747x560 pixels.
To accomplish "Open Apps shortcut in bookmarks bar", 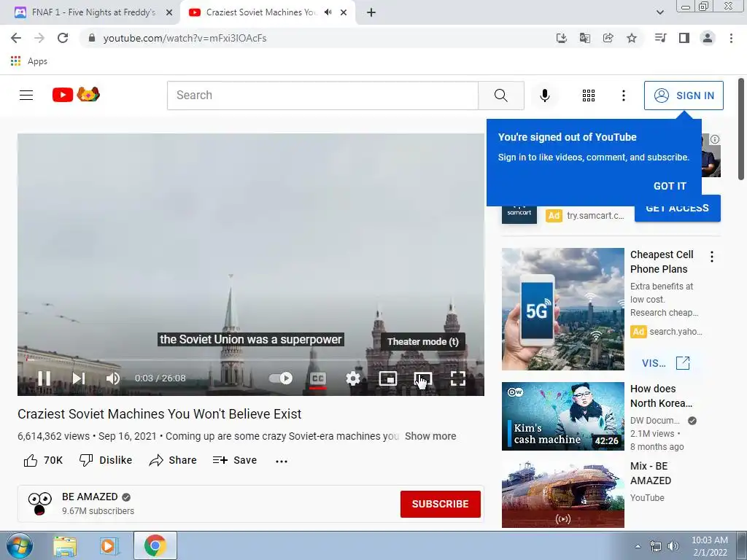I will click(x=28, y=61).
